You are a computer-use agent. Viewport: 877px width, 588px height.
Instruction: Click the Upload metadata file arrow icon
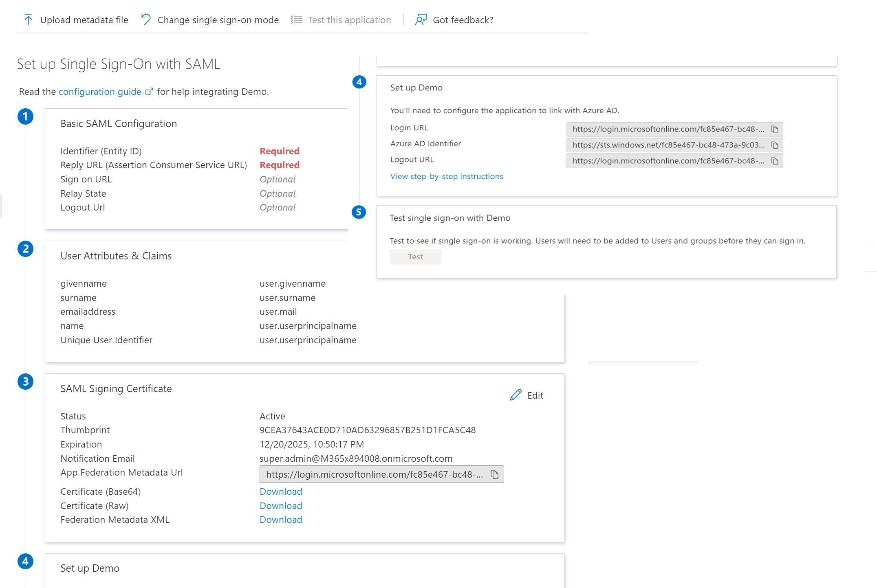28,20
